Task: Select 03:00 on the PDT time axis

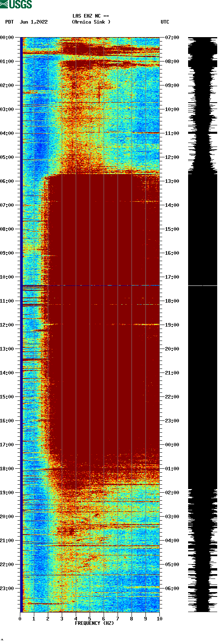Action: click(7, 109)
